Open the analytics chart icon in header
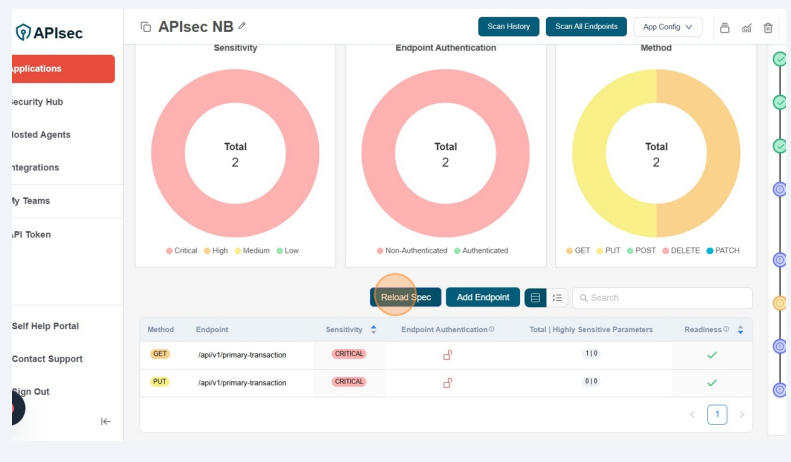This screenshot has height=462, width=791. click(747, 27)
